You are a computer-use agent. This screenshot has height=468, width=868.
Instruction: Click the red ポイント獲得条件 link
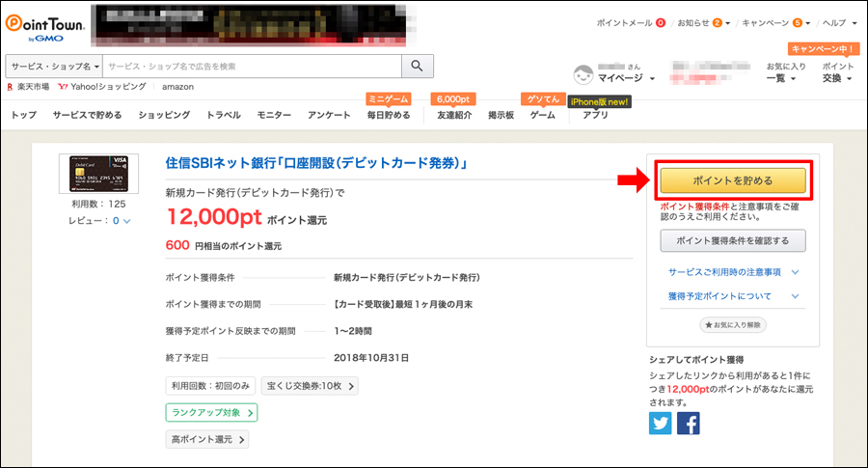(694, 206)
